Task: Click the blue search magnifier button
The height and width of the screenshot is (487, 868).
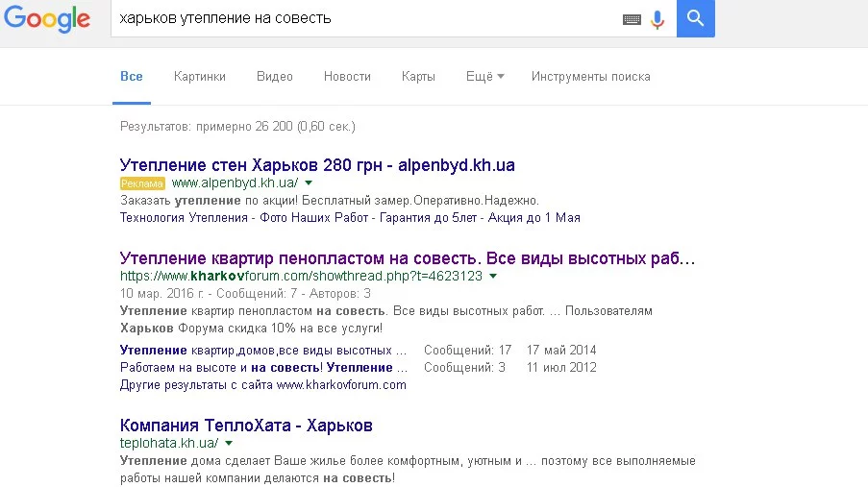Action: point(695,18)
